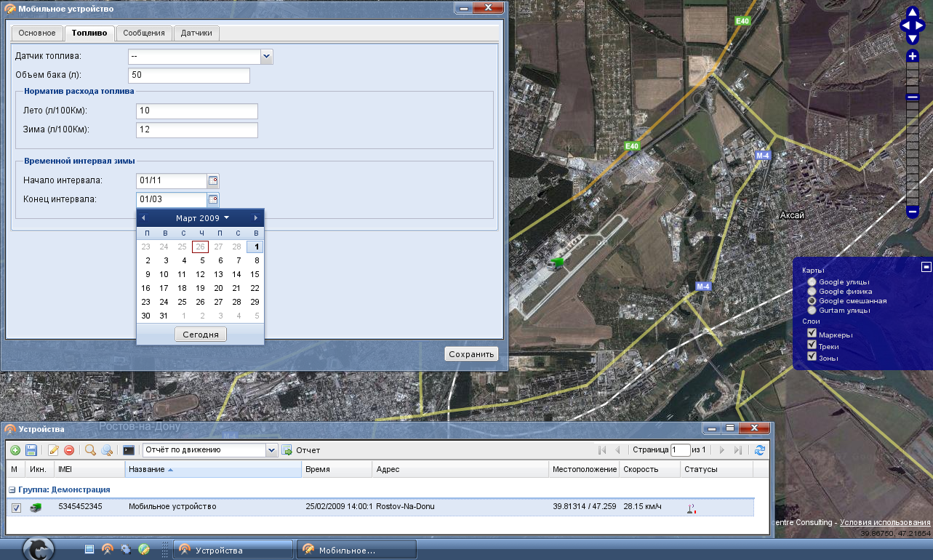Minimize the map layer switcher panel
Viewport: 933px width, 560px height.
pyautogui.click(x=926, y=266)
